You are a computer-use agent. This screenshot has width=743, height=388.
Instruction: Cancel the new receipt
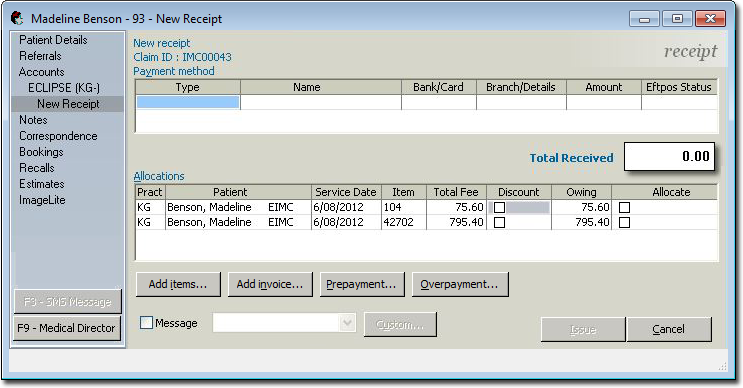tap(669, 329)
